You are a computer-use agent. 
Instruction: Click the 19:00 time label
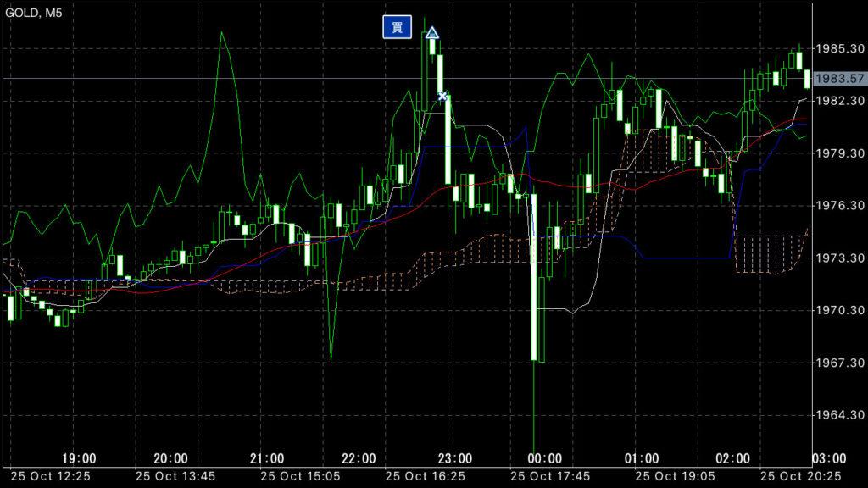[79, 458]
